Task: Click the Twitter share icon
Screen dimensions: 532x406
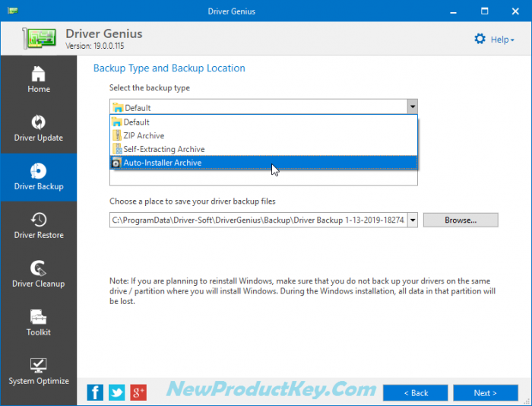Action: 117,392
